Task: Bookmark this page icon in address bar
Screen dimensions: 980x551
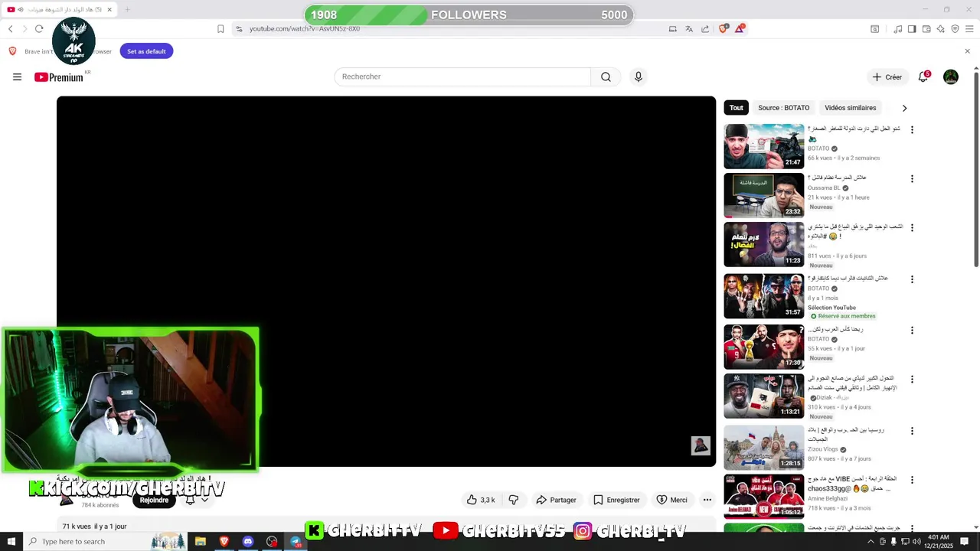Action: coord(220,29)
